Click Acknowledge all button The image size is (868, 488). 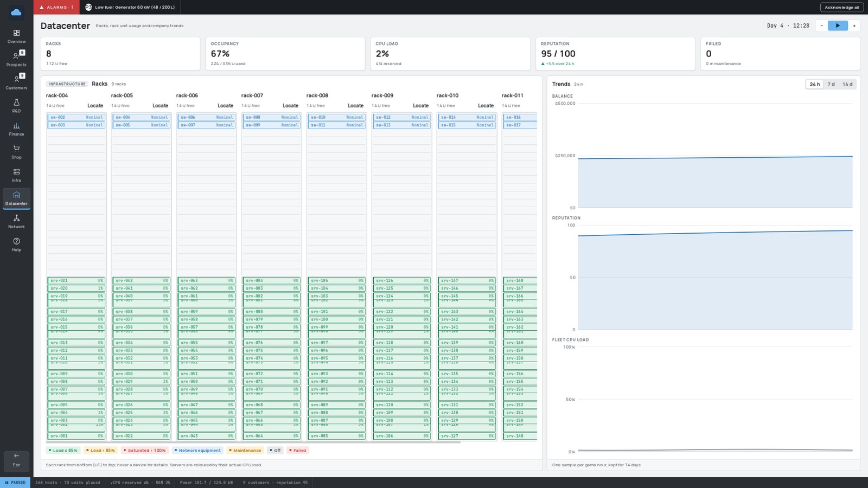point(841,8)
